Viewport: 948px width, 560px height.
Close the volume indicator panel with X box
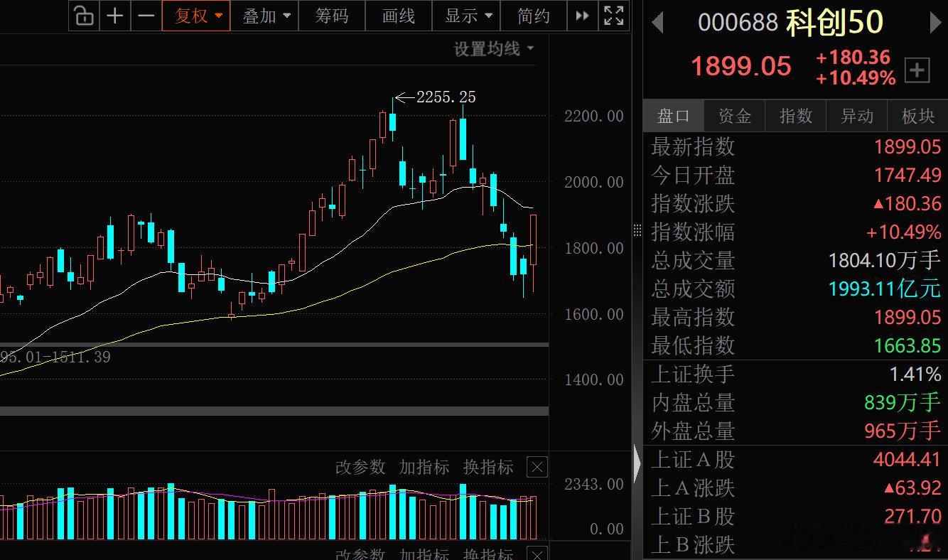tap(537, 467)
